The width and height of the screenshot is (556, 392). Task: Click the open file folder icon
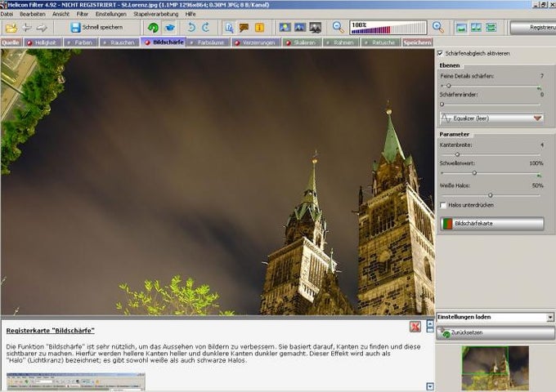point(11,28)
